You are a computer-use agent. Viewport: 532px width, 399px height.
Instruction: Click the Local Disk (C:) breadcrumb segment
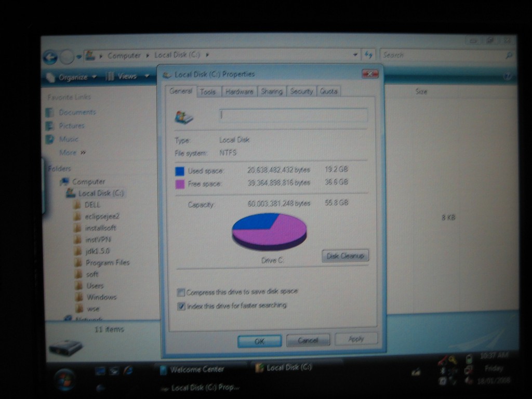tap(177, 55)
